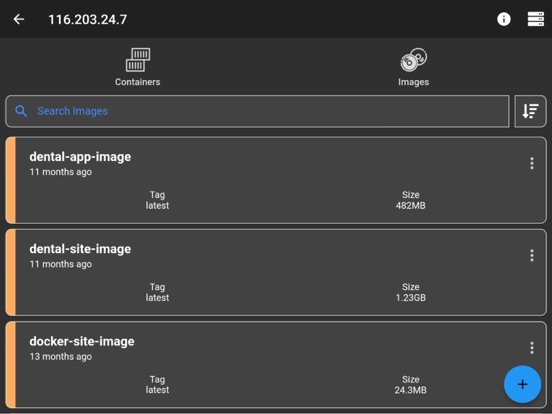Open server info via the info icon
This screenshot has height=414, width=552.
[x=504, y=19]
